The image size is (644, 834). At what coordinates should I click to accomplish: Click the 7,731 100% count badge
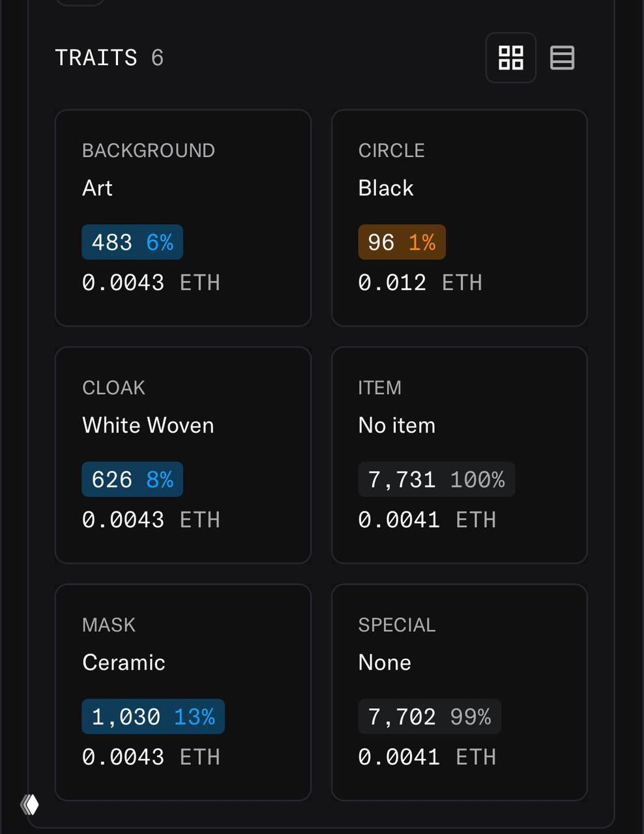pos(436,480)
